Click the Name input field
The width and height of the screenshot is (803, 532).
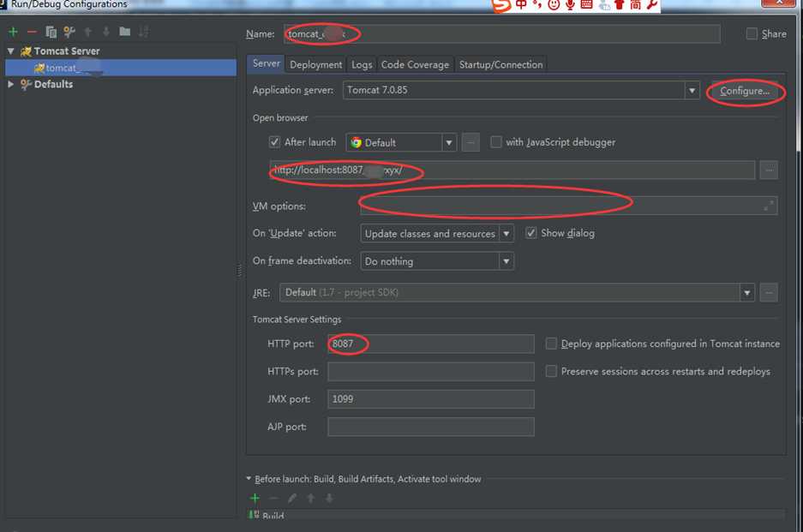pos(502,33)
